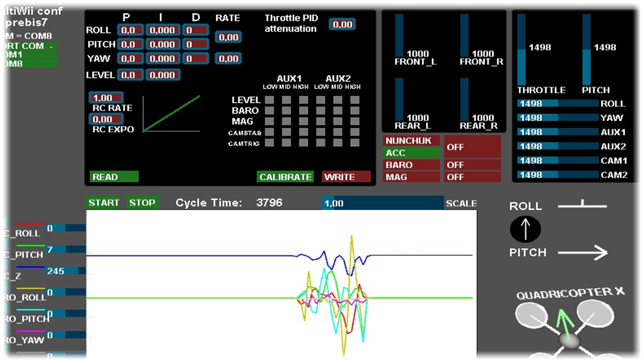The height and width of the screenshot is (362, 644).
Task: Enable LEVEL on AUX1 LOW checkbox
Action: pyautogui.click(x=269, y=100)
